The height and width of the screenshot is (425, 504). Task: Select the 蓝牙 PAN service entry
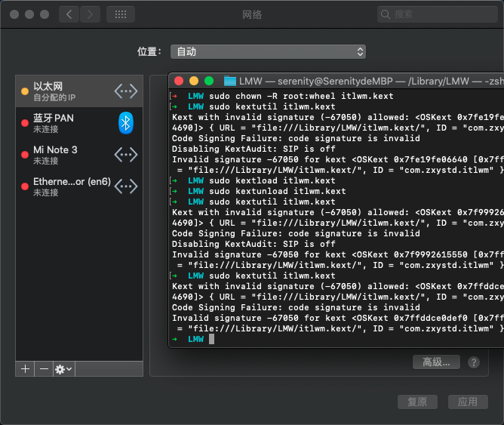pyautogui.click(x=79, y=123)
